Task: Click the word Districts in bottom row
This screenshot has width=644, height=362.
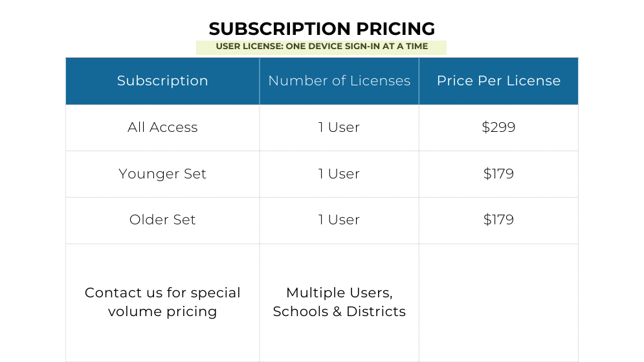Action: point(376,312)
